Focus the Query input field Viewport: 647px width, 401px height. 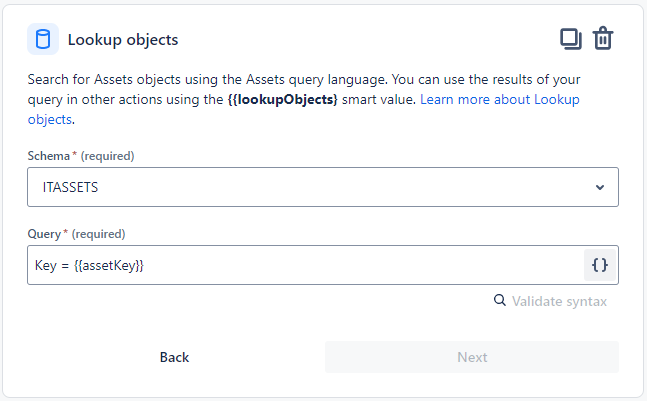click(305, 265)
